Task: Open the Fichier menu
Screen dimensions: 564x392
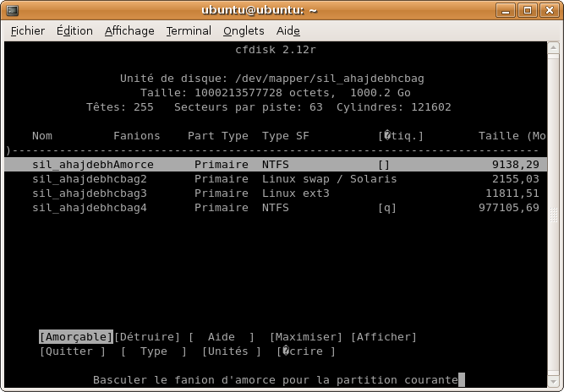Action: [28, 30]
